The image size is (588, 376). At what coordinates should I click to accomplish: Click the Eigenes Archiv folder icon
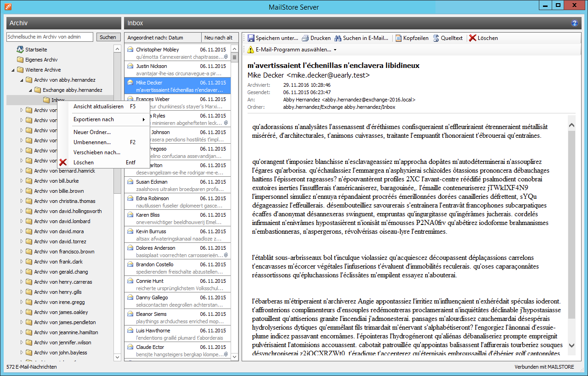tap(20, 60)
